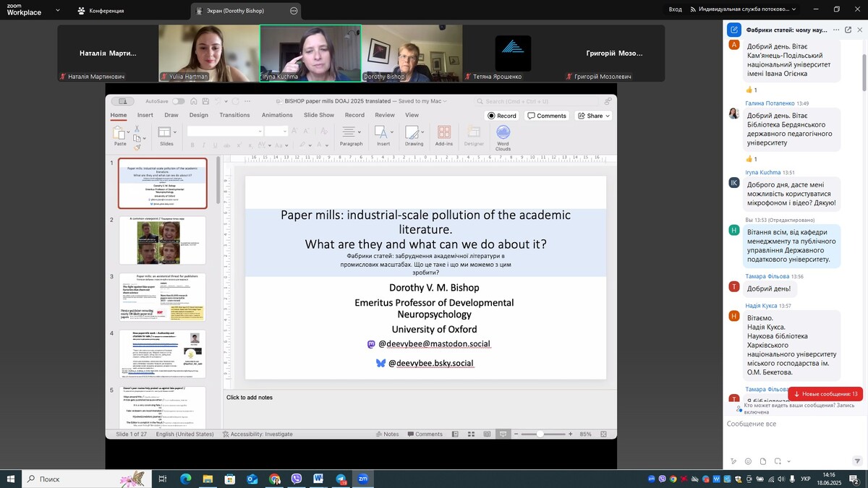The image size is (868, 488).
Task: Expand chat toolbar more-options chevron
Action: [x=789, y=461]
